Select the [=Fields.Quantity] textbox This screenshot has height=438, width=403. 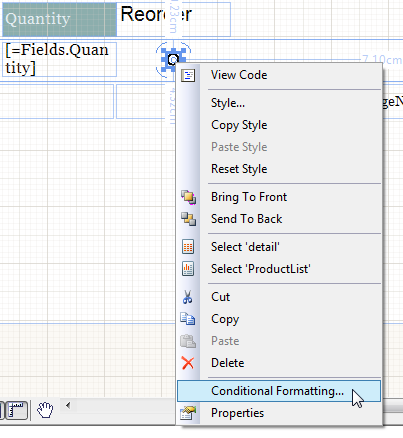click(59, 59)
